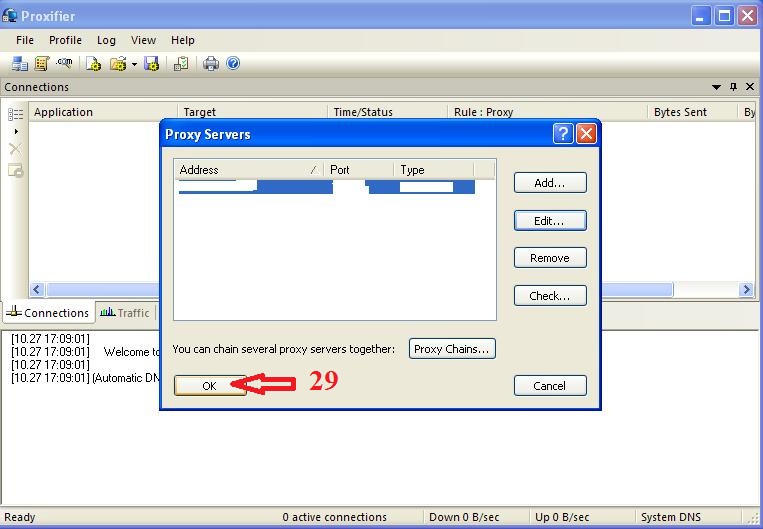
Task: Sort by Type column header
Action: pos(434,170)
